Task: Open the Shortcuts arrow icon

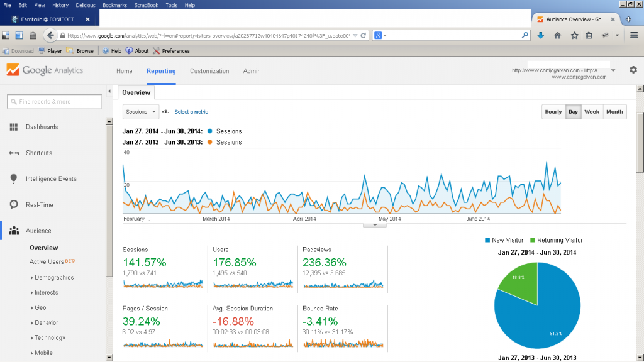Action: tap(14, 153)
